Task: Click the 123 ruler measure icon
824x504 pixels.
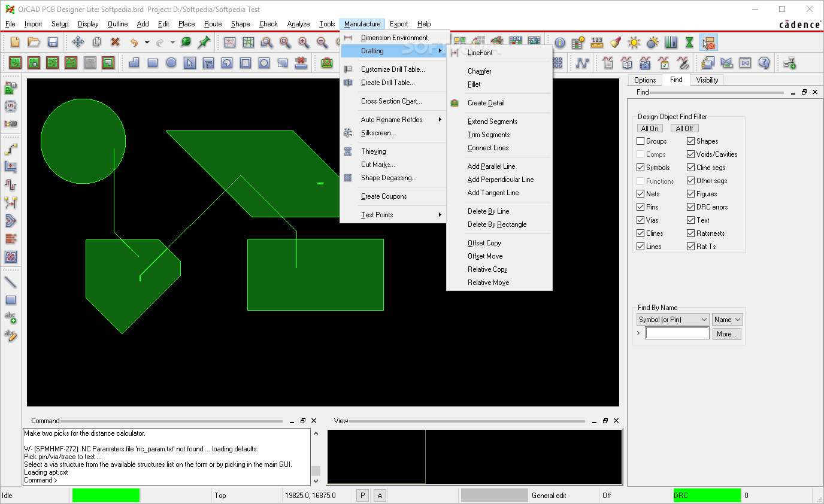Action: [597, 42]
